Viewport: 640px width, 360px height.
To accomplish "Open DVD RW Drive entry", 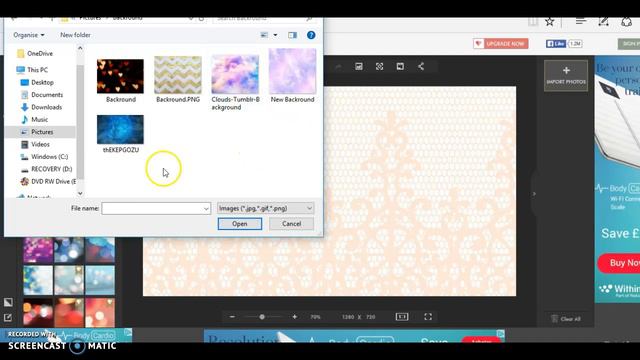I will click(53, 182).
